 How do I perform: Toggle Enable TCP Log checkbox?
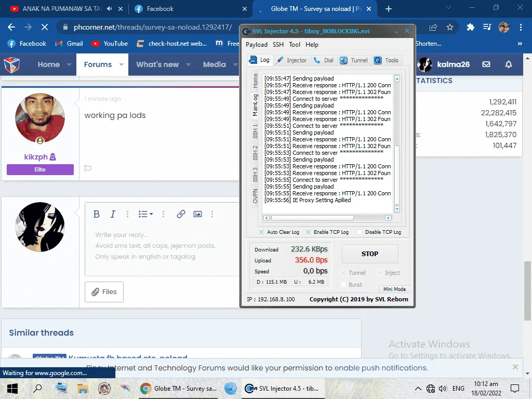click(308, 232)
